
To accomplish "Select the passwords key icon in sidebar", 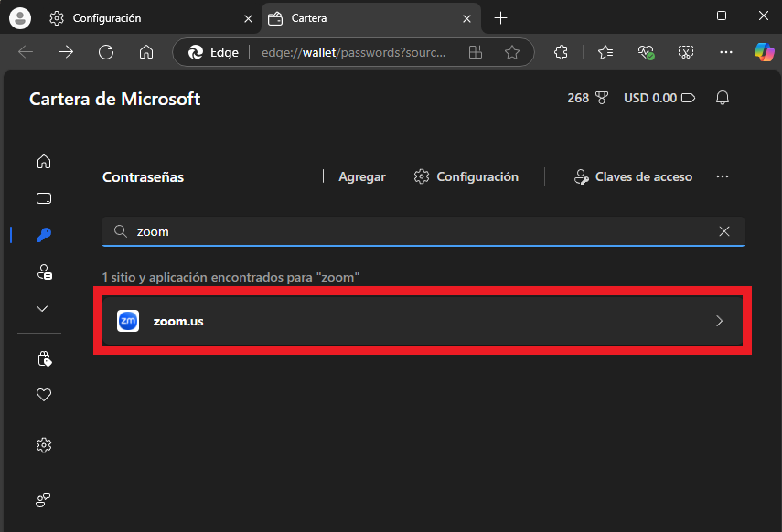I will (44, 235).
